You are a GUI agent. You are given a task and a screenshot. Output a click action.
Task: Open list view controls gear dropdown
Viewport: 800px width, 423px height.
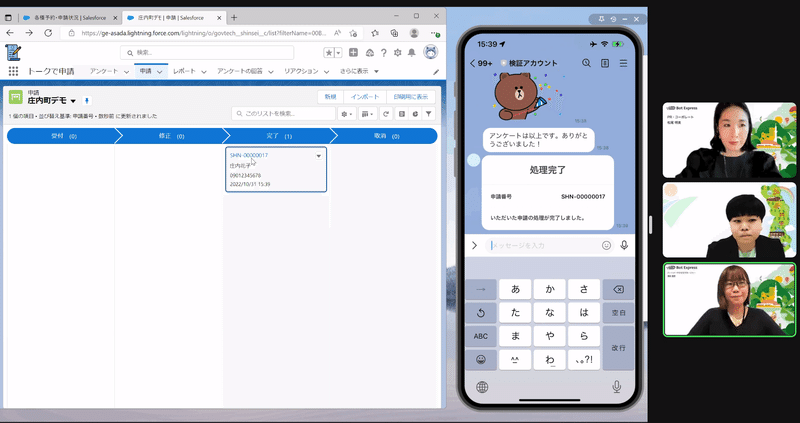(x=347, y=114)
